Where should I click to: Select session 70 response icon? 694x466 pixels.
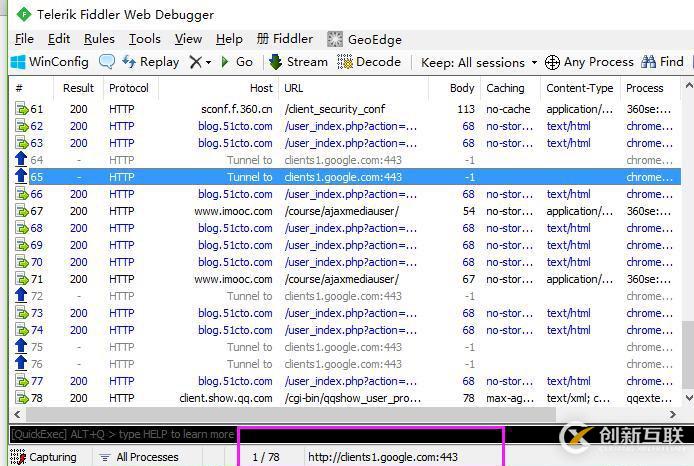click(x=22, y=262)
